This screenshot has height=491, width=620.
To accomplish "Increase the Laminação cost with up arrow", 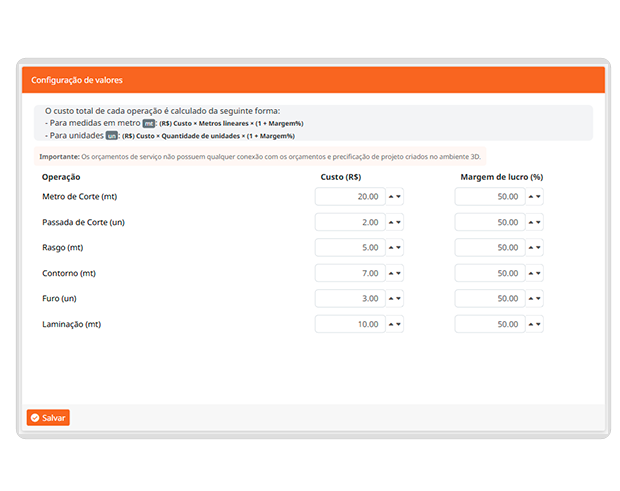I will click(x=390, y=324).
